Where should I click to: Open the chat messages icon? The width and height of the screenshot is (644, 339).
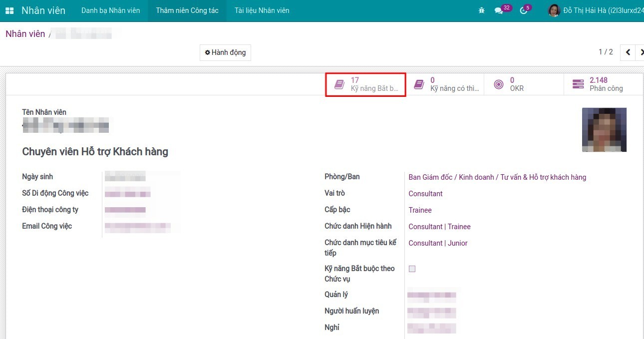coord(499,10)
